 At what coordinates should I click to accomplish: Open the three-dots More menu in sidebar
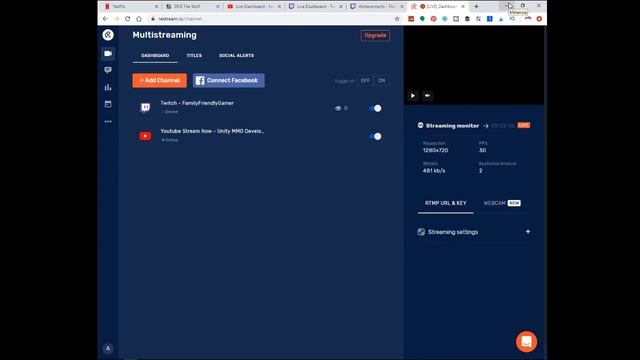108,121
